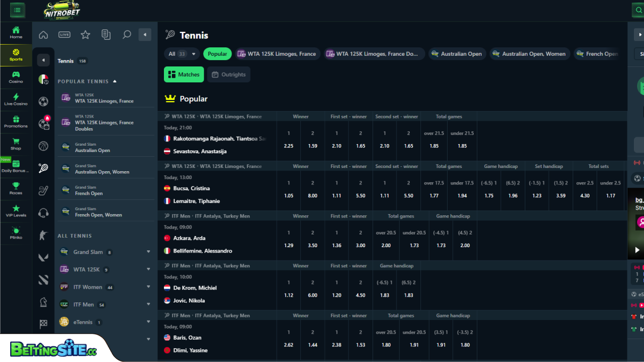This screenshot has width=644, height=362.
Task: Open the Live section
Action: tap(65, 34)
